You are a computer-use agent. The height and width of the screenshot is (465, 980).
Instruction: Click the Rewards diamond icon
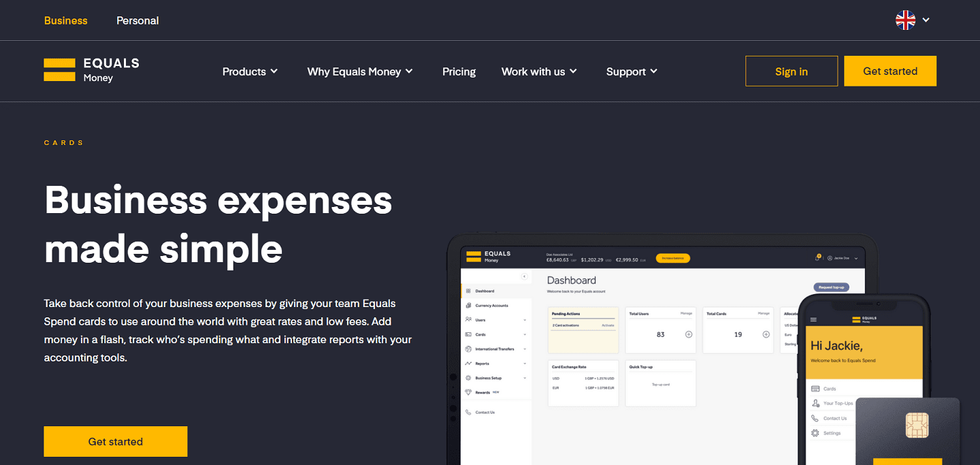468,392
